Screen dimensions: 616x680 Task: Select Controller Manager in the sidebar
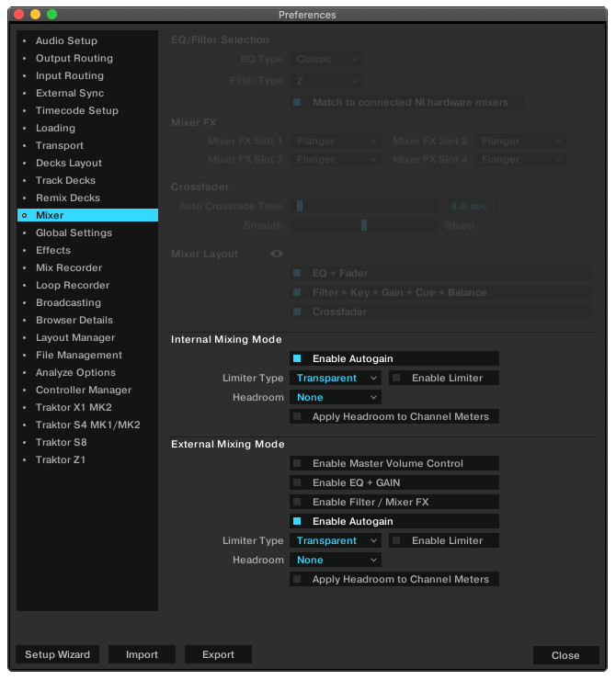pos(83,391)
